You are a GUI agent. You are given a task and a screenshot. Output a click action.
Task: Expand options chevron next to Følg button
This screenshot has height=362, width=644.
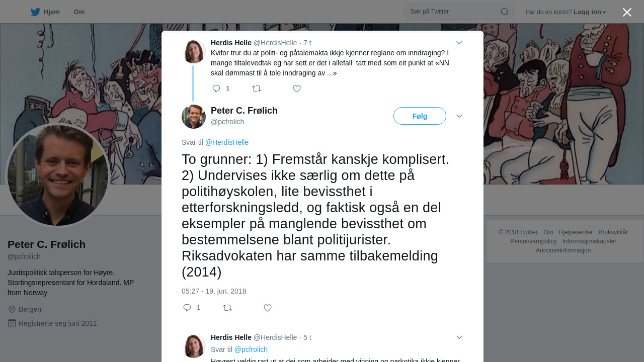click(x=459, y=116)
